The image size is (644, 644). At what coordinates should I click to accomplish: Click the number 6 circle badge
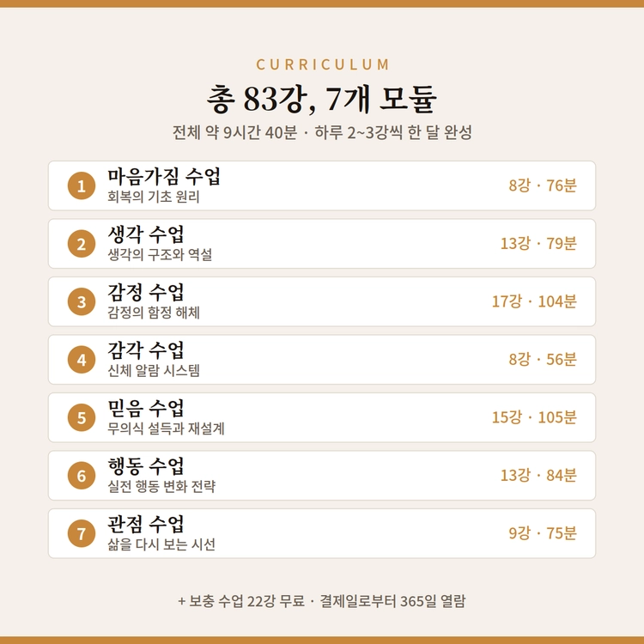point(82,475)
